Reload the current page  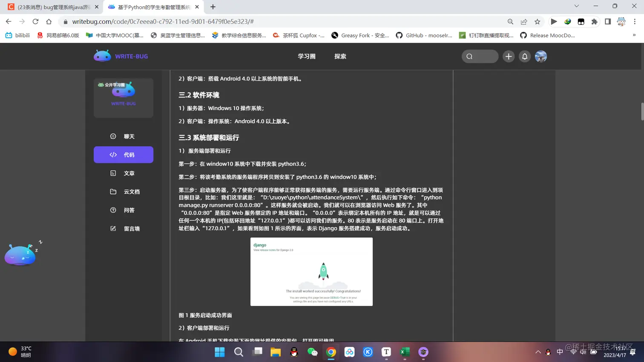coord(35,21)
